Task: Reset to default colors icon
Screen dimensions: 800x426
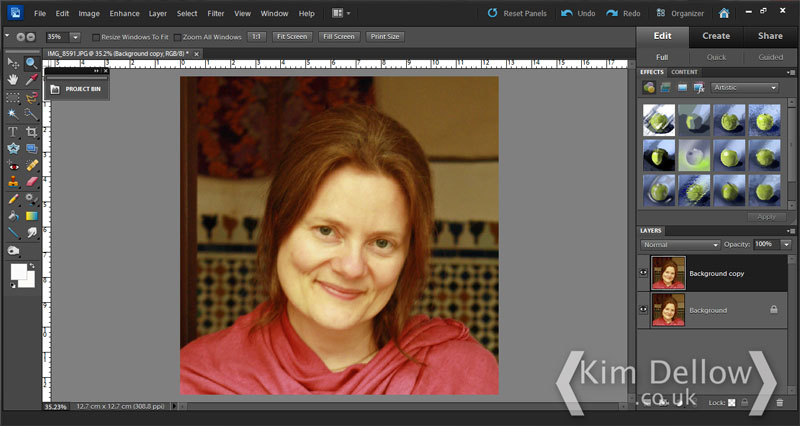Action: 13,286
